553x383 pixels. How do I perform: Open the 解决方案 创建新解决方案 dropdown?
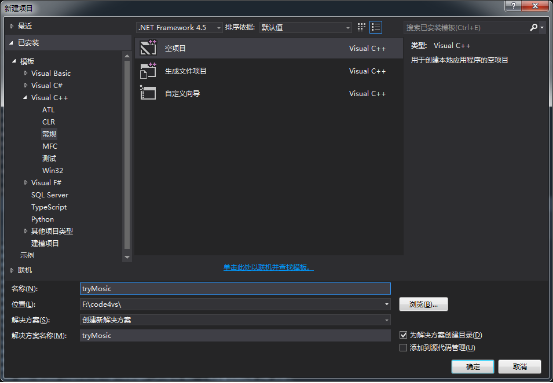[x=235, y=320]
